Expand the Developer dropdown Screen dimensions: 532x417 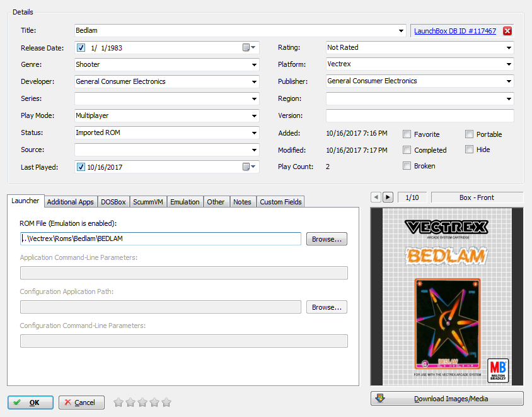[254, 81]
